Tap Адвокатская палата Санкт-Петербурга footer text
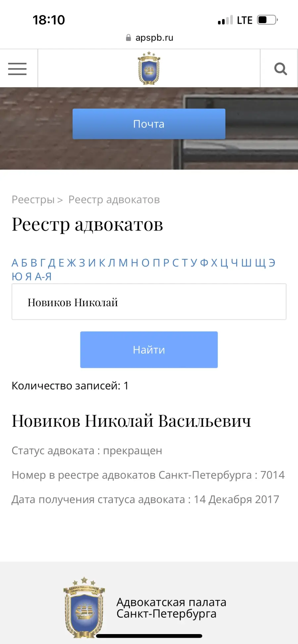The height and width of the screenshot is (644, 298). tap(171, 608)
